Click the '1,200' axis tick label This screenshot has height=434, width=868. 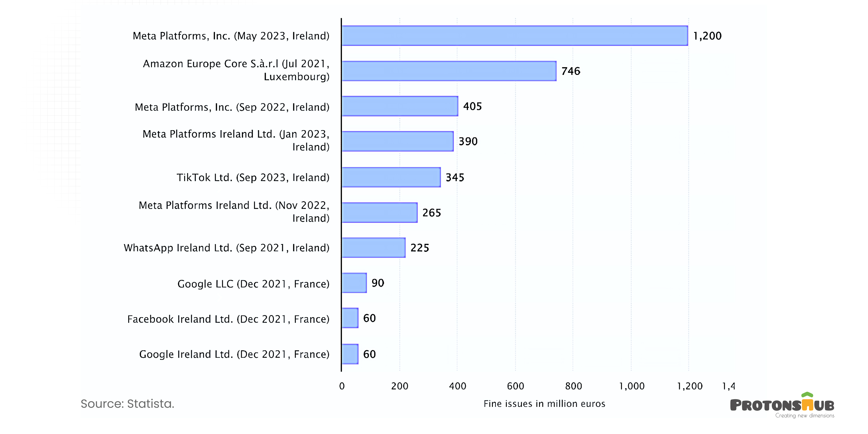point(690,386)
